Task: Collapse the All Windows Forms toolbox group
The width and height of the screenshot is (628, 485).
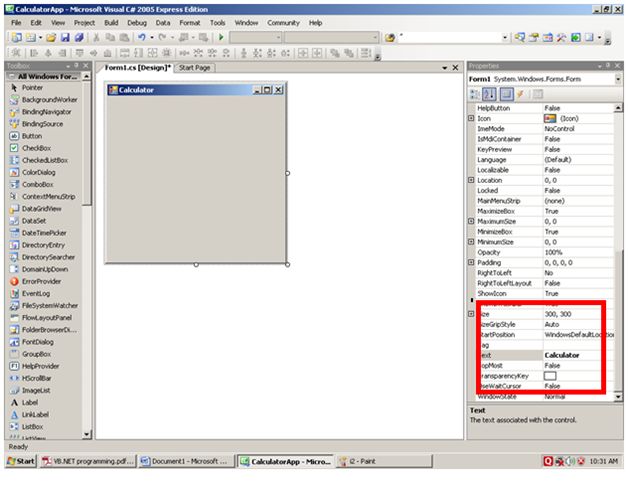Action: (x=12, y=76)
